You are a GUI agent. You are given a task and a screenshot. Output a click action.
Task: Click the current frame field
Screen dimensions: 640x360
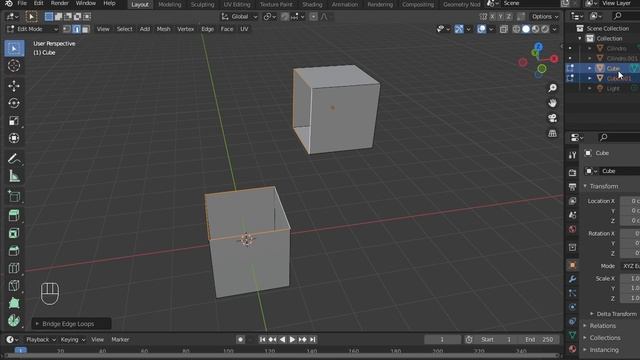442,340
